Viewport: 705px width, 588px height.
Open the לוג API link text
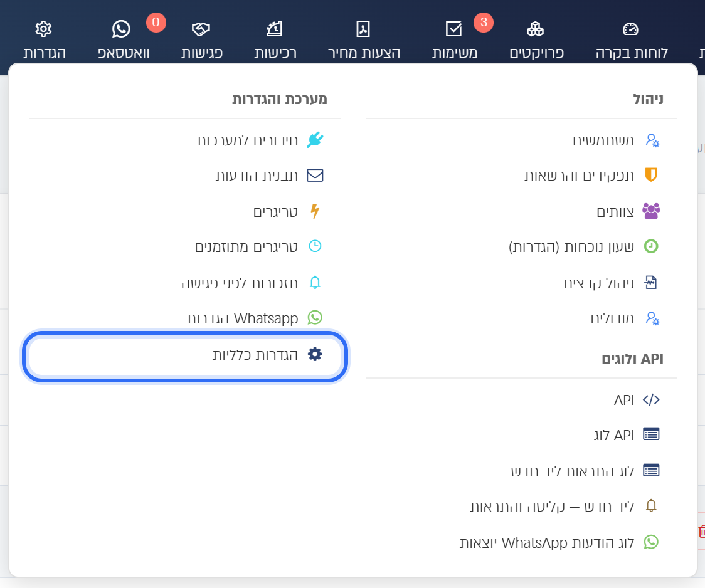pos(613,435)
